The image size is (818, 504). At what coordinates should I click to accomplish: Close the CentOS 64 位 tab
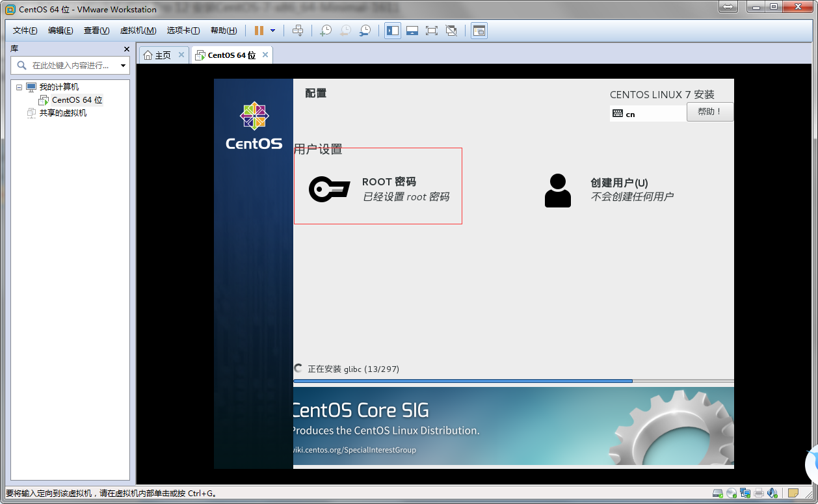[x=265, y=55]
